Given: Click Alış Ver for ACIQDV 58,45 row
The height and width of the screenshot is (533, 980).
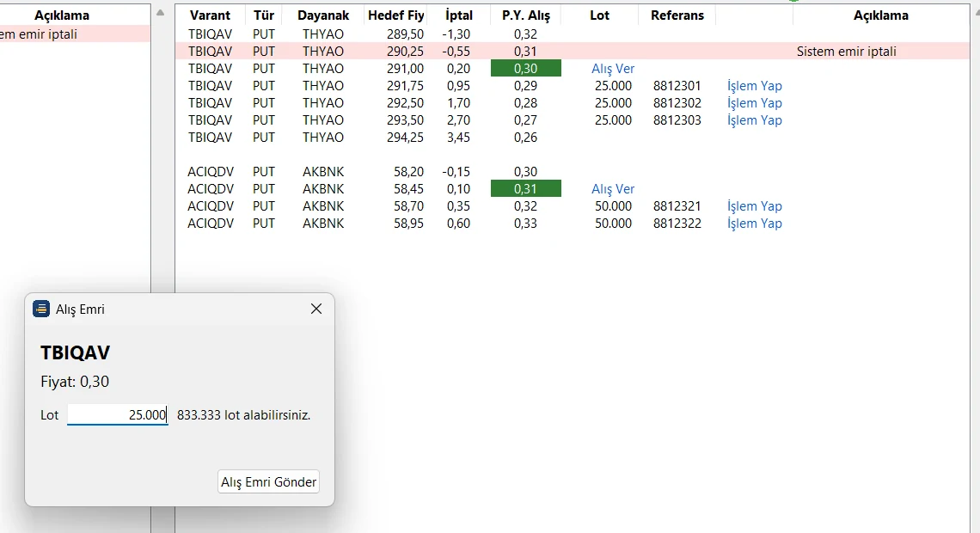Looking at the screenshot, I should (x=612, y=189).
